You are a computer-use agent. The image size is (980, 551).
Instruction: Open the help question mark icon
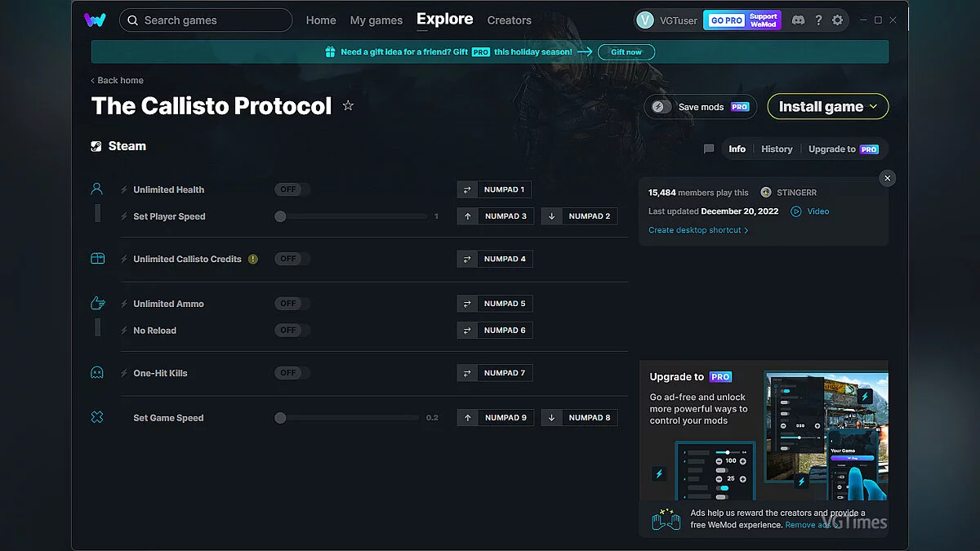(818, 20)
